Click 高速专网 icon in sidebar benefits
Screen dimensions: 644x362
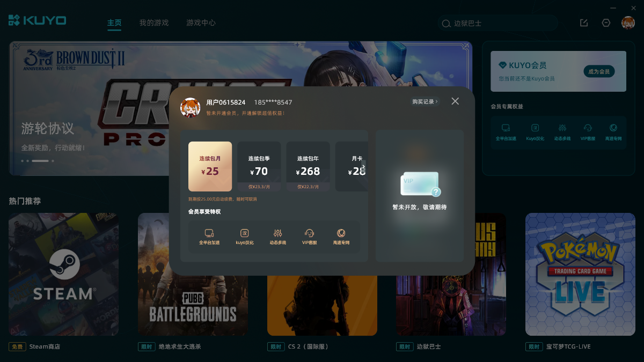(x=613, y=128)
